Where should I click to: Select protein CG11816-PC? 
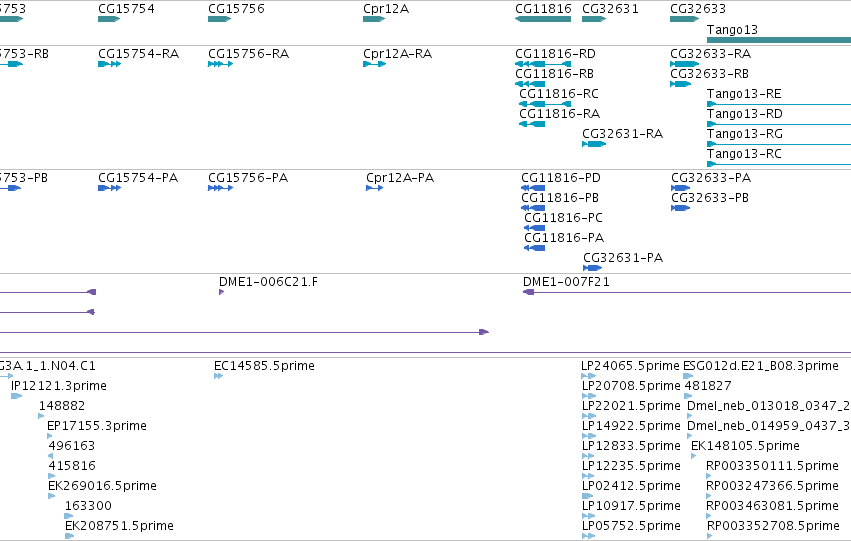coord(563,218)
